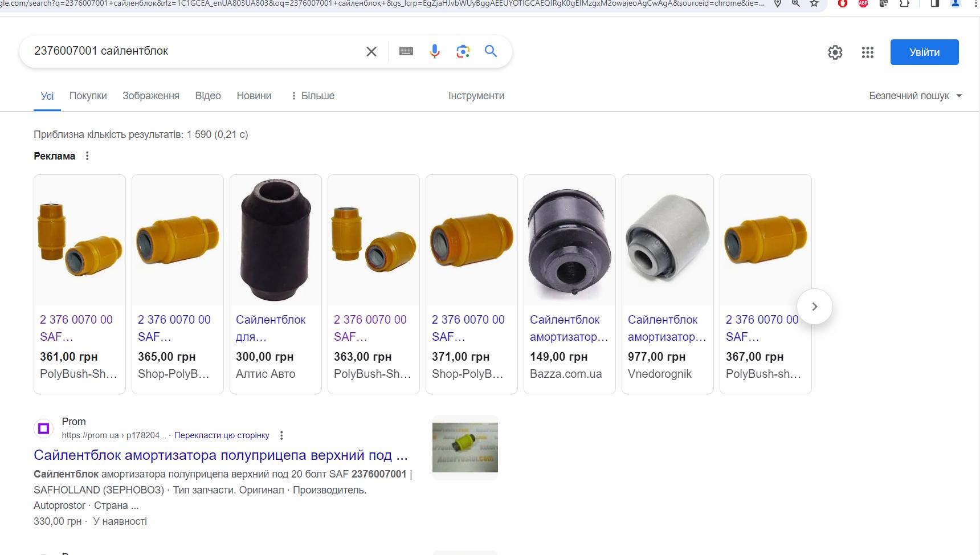Open the more options dots for Prom result
Image resolution: width=980 pixels, height=555 pixels.
[x=281, y=435]
